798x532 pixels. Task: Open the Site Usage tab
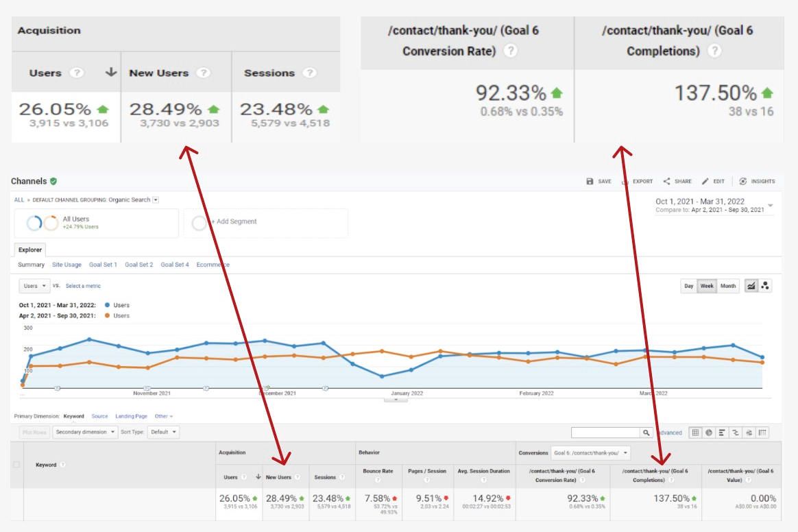(66, 265)
